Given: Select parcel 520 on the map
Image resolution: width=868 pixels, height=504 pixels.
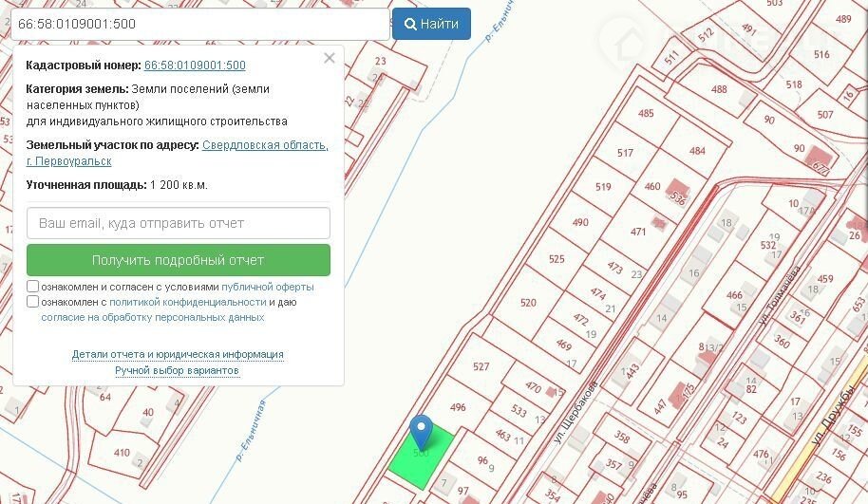Looking at the screenshot, I should [x=528, y=303].
